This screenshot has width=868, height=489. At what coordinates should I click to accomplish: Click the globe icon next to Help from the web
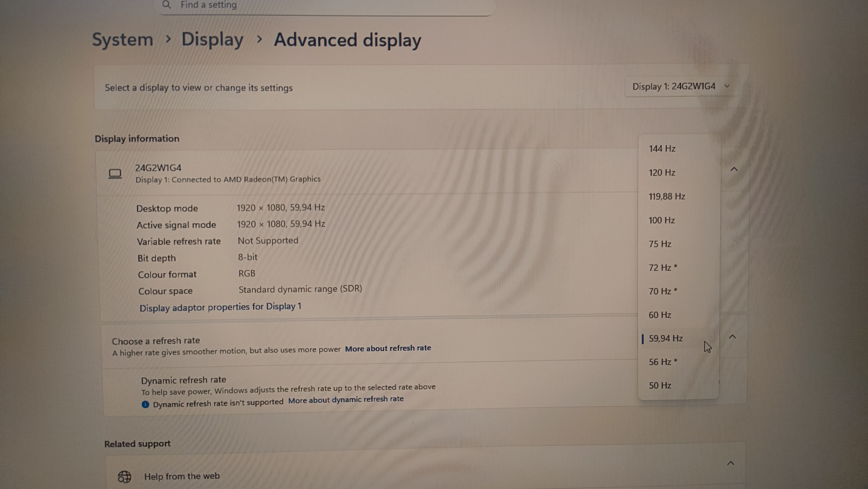point(124,477)
